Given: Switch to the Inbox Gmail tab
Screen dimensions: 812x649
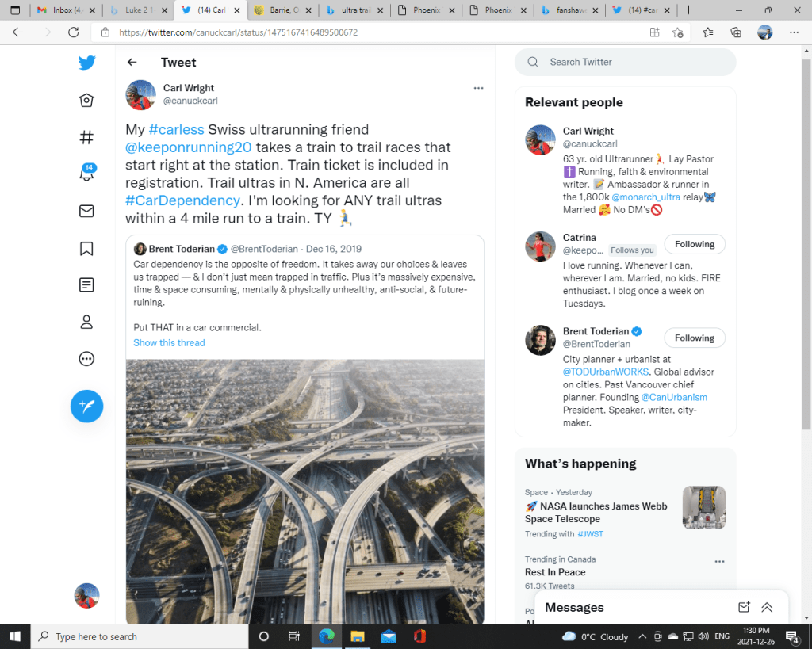Looking at the screenshot, I should 69,10.
